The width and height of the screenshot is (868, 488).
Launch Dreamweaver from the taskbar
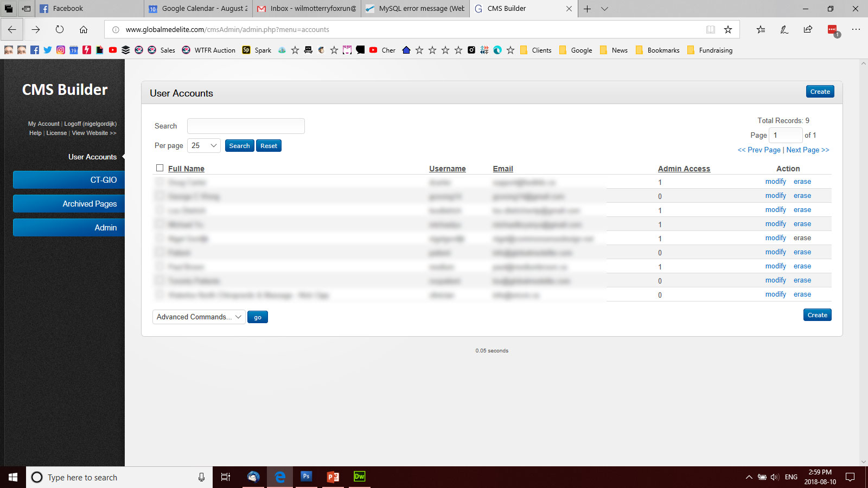coord(359,477)
